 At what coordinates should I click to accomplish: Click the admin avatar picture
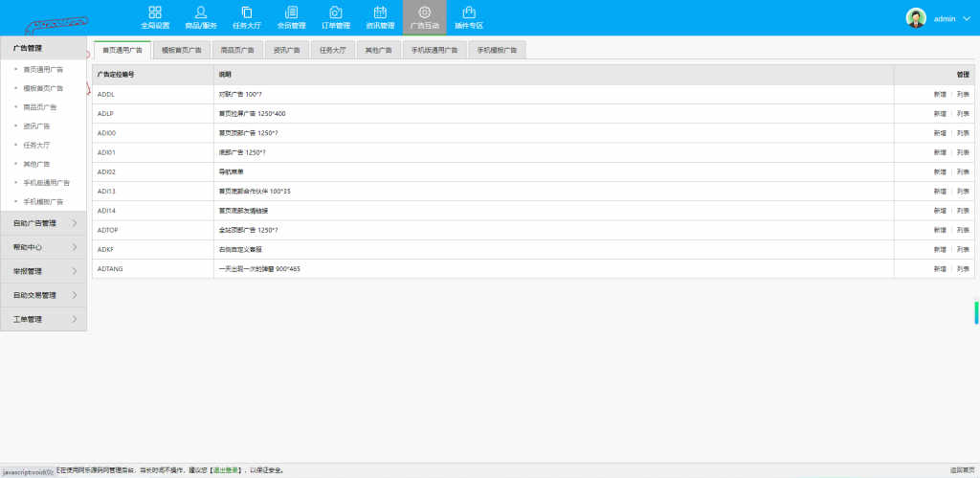point(916,17)
